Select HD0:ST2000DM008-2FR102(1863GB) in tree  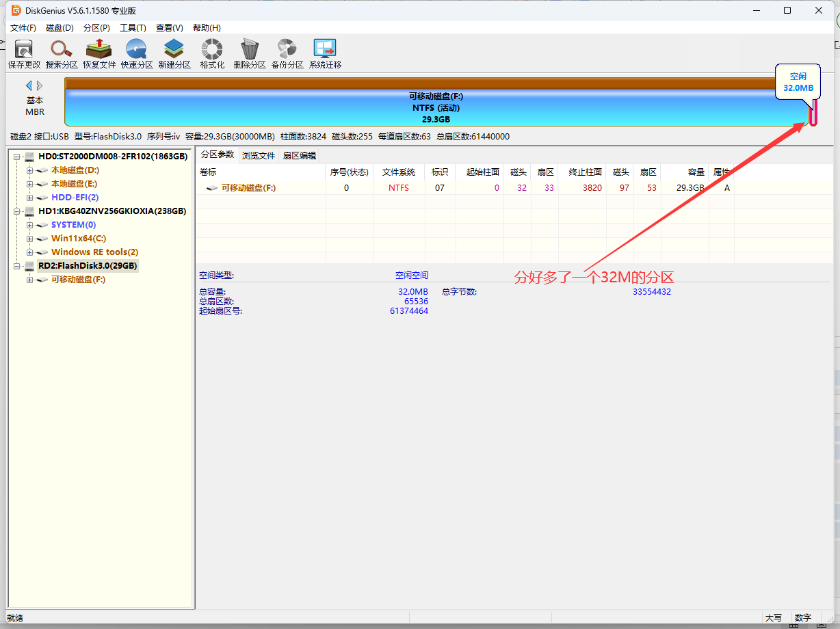pos(113,157)
